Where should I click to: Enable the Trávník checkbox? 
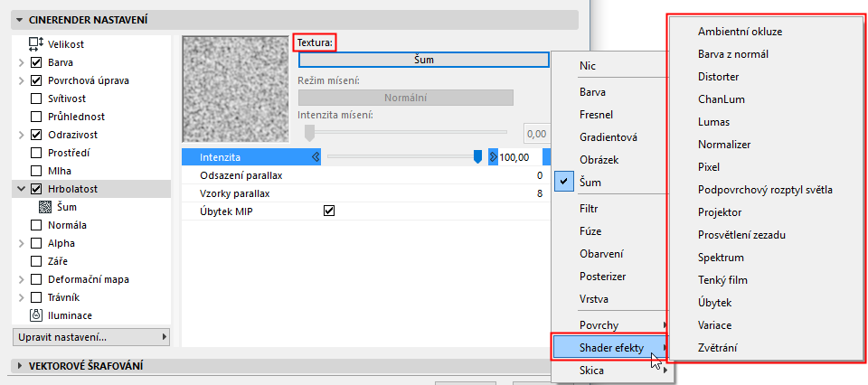tap(36, 297)
